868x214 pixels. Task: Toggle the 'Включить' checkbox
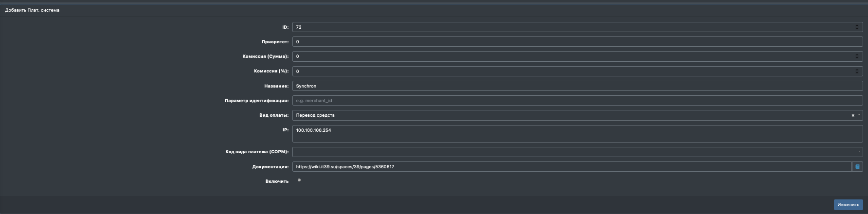(299, 180)
